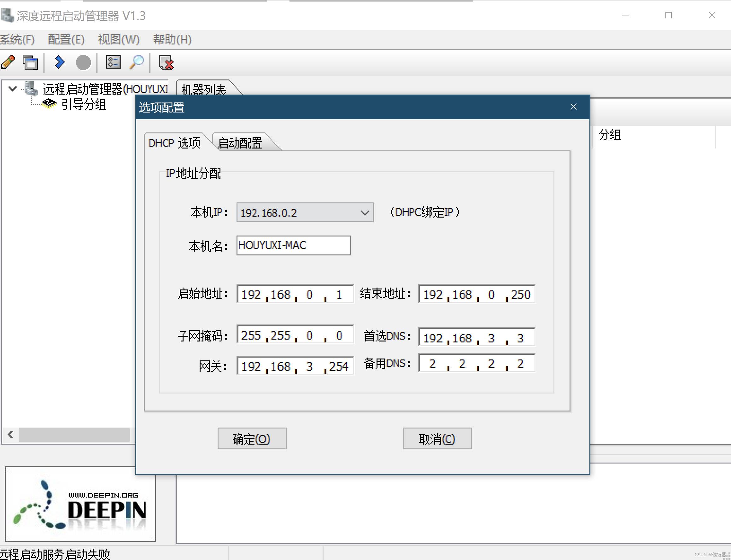Click the pencil edit toolbar icon
This screenshot has width=731, height=560.
click(8, 62)
